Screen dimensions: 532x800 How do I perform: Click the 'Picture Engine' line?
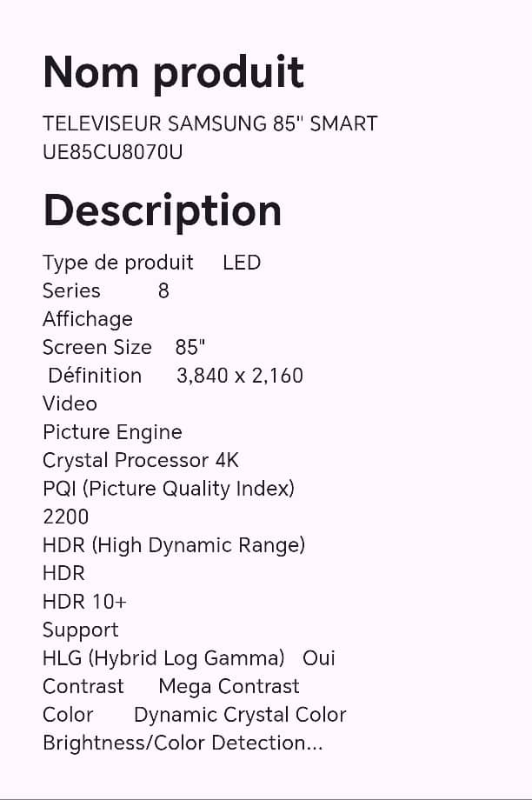(112, 433)
